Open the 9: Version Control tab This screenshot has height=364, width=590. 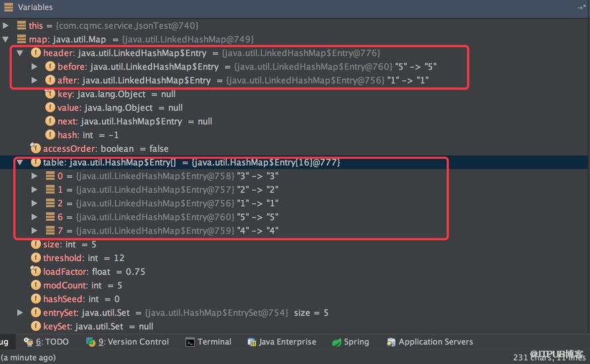[127, 342]
